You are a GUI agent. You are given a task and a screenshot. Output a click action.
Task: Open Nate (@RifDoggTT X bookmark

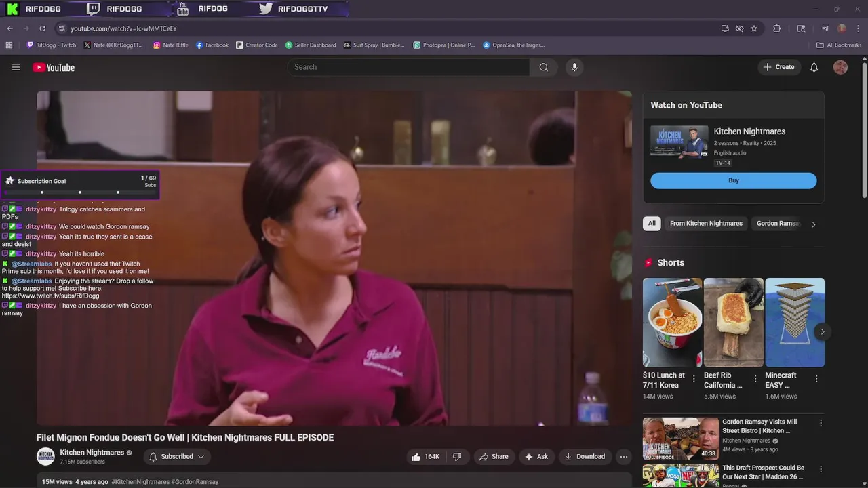[x=113, y=45]
